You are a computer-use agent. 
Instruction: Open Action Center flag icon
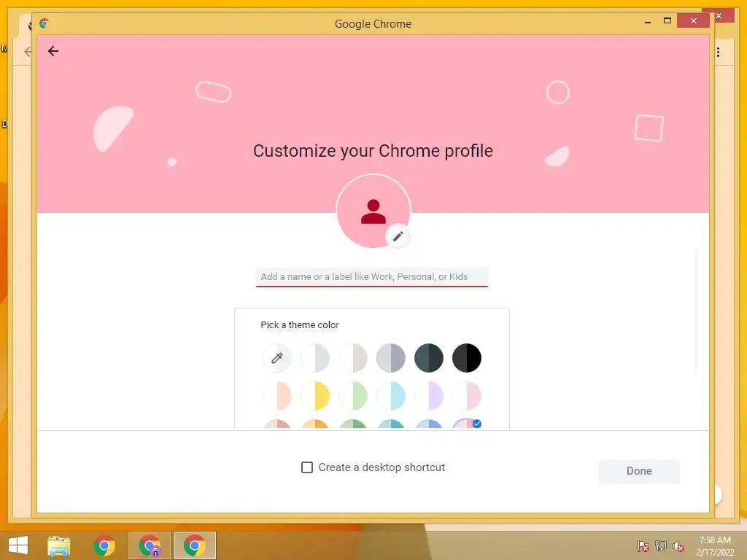click(643, 546)
